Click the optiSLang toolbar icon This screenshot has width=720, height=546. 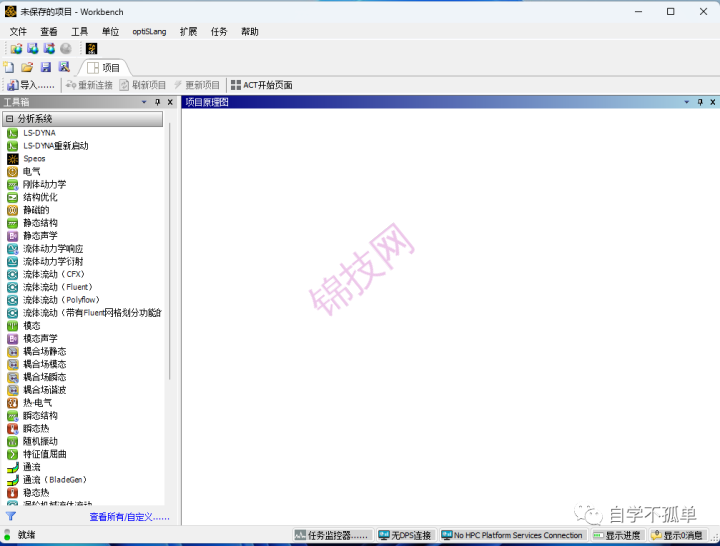(x=91, y=49)
